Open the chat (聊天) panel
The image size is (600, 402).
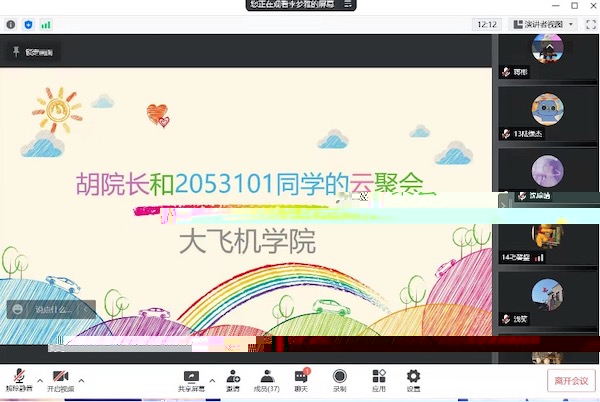coord(301,381)
